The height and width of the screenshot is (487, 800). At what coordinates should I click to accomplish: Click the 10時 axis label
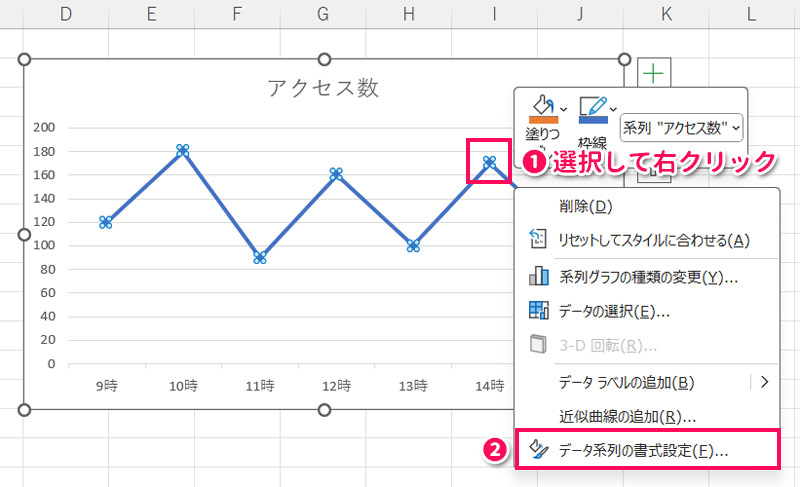point(183,386)
